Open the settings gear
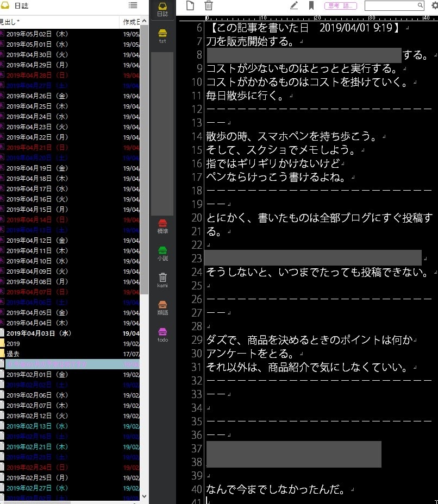Screen dimensions: 438x504 pos(434,6)
